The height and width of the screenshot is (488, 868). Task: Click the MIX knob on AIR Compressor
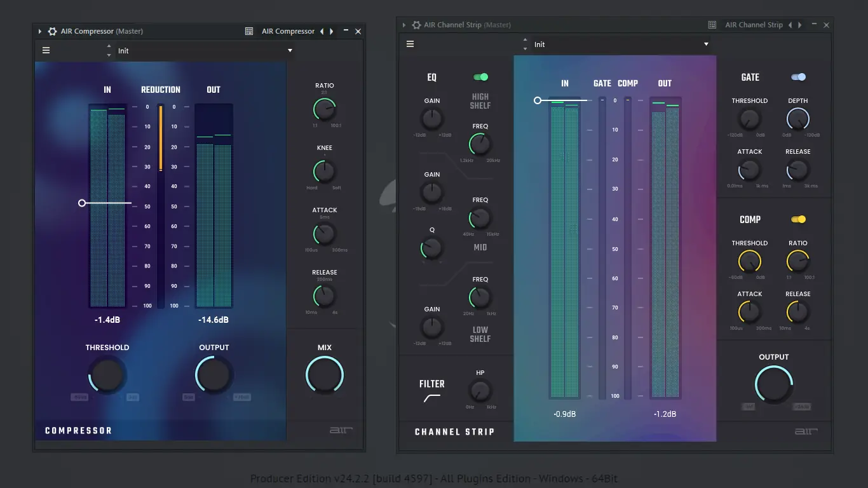point(324,374)
